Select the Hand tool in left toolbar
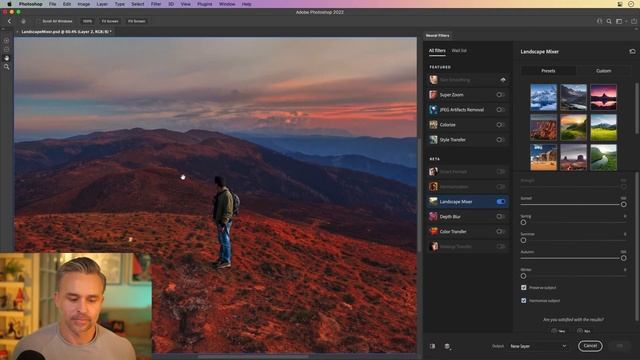The width and height of the screenshot is (640, 360). pyautogui.click(x=7, y=58)
